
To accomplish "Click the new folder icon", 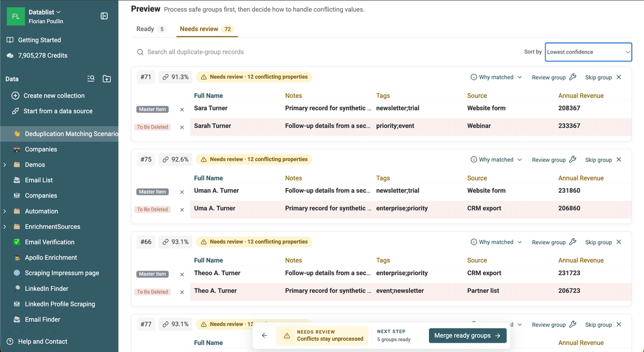I will [107, 79].
